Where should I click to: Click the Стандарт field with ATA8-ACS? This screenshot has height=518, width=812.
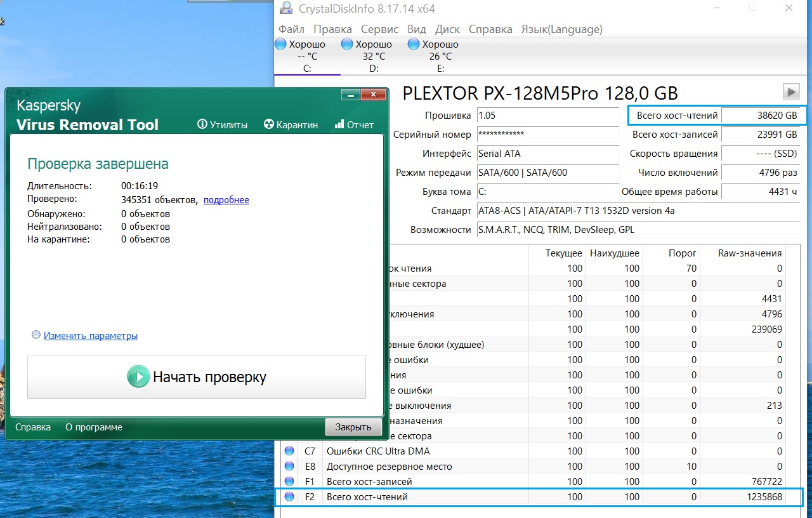point(638,211)
